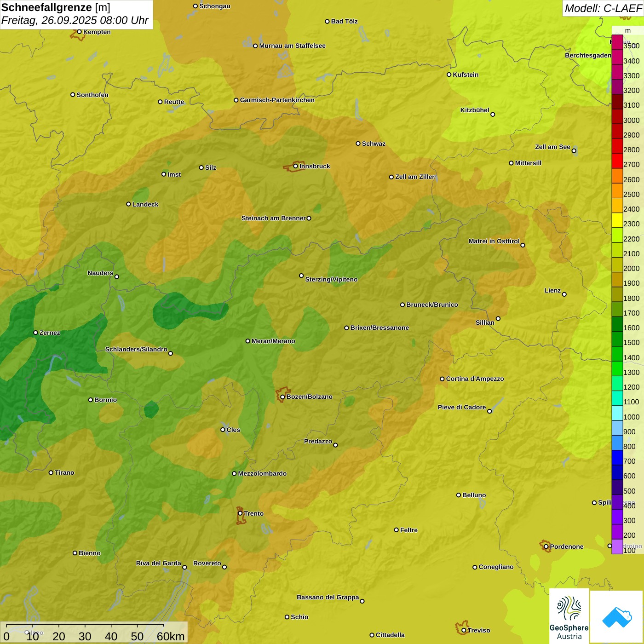Click the Innsbruck city marker dot
Screen dimensions: 644x644
pyautogui.click(x=296, y=166)
